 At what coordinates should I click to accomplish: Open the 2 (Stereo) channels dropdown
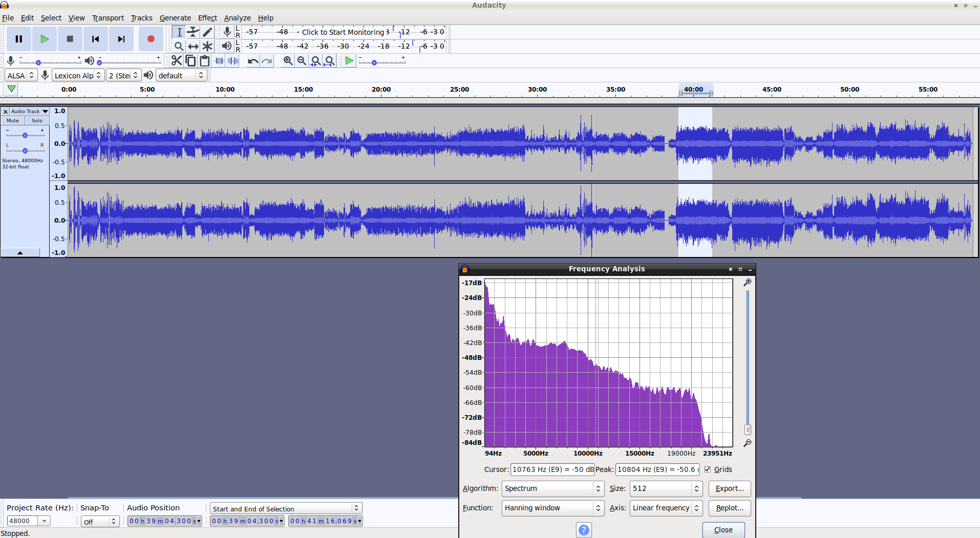coord(123,75)
